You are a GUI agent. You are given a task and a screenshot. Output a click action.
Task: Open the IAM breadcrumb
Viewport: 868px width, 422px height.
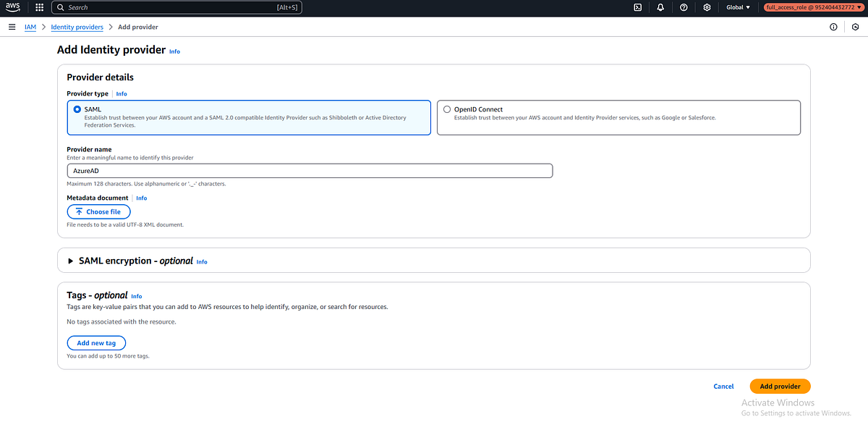(x=30, y=27)
